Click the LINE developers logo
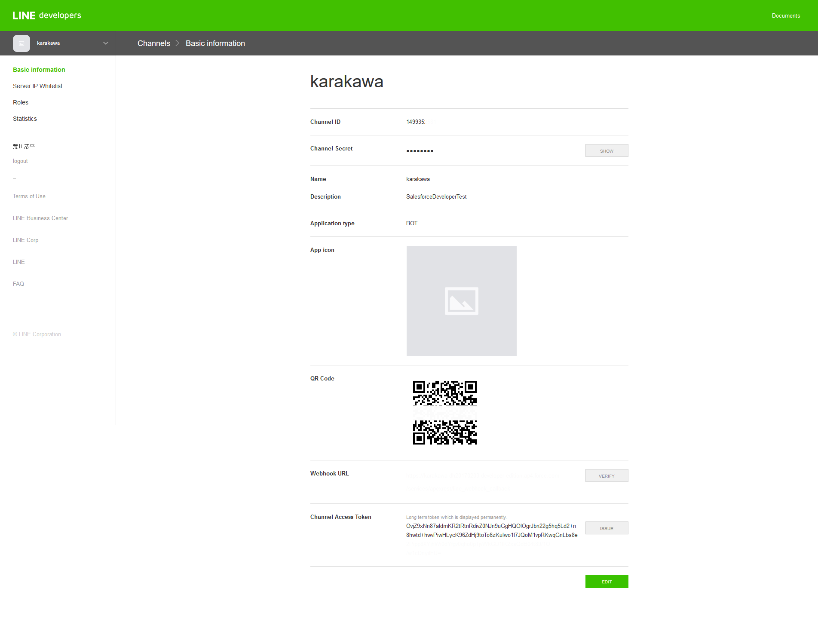818x644 pixels. [47, 15]
